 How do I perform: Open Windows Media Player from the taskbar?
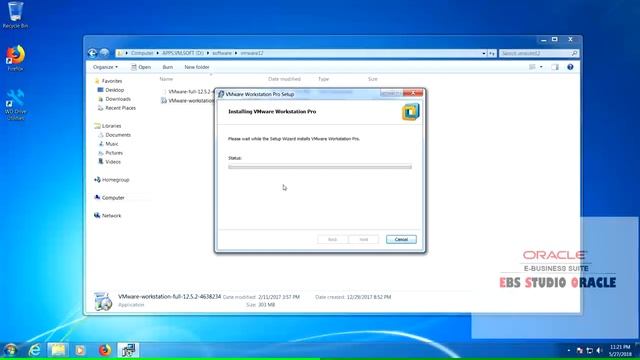(x=80, y=350)
